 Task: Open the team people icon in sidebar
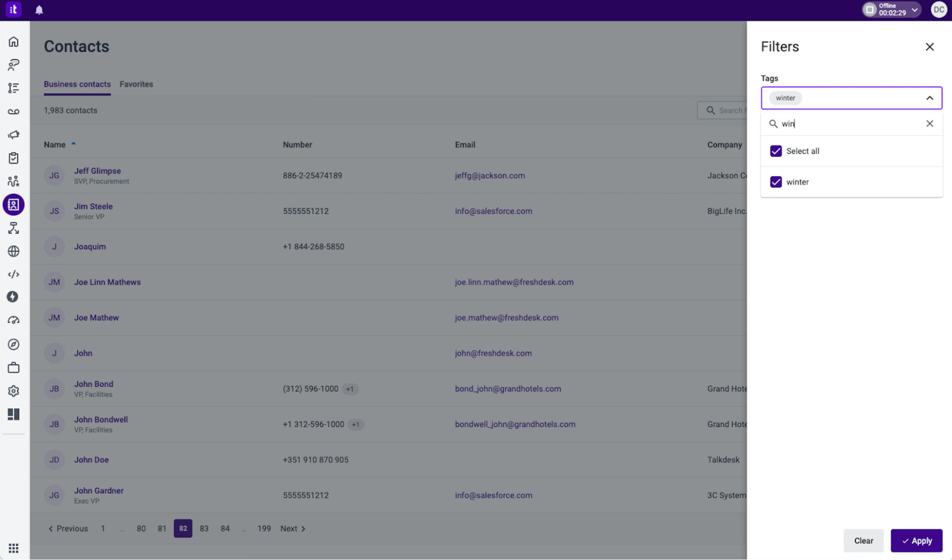point(13,181)
